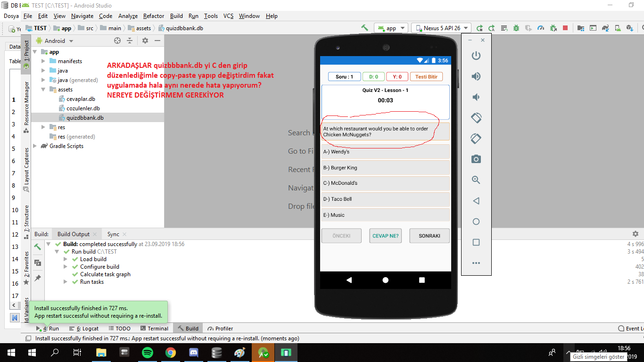This screenshot has width=644, height=362.
Task: Choose answer A-) Wendy's
Action: click(x=385, y=152)
